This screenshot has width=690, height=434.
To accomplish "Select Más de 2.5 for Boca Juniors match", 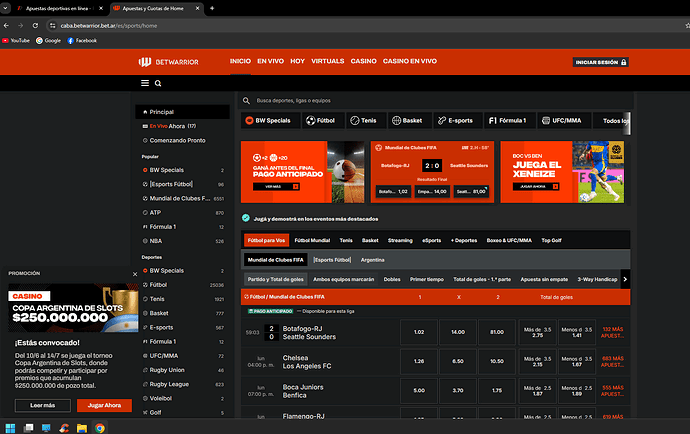I will coord(537,390).
